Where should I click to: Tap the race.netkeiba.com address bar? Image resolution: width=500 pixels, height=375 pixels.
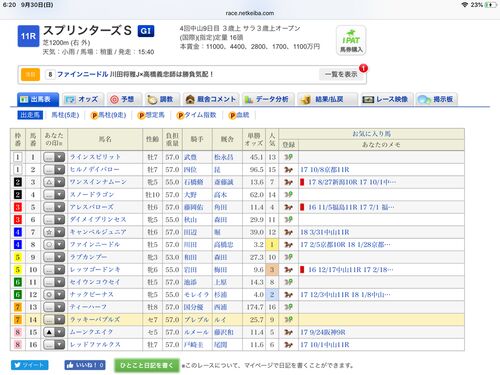(250, 13)
